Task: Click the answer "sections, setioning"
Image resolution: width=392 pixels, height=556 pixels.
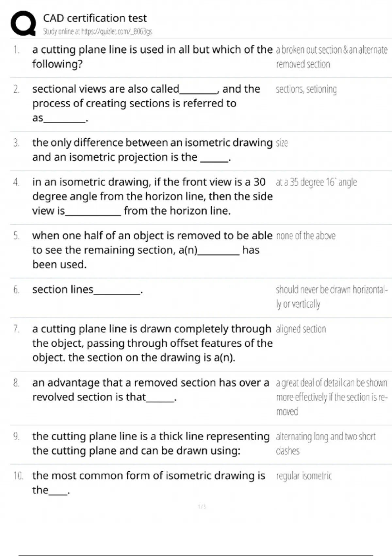Action: coord(306,89)
